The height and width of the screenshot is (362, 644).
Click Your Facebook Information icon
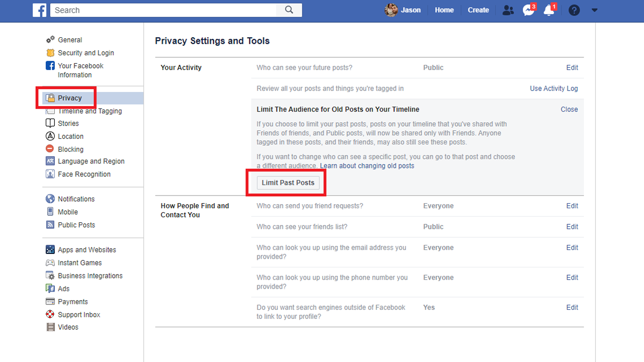pos(50,66)
